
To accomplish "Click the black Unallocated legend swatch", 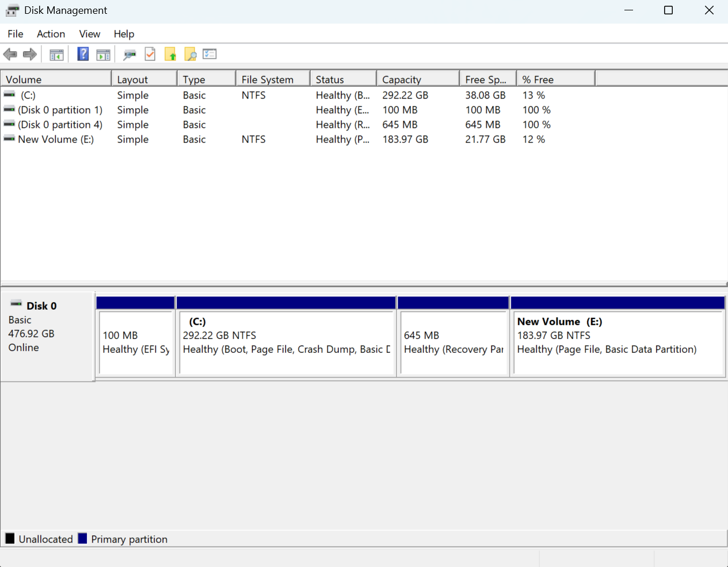I will pos(10,539).
